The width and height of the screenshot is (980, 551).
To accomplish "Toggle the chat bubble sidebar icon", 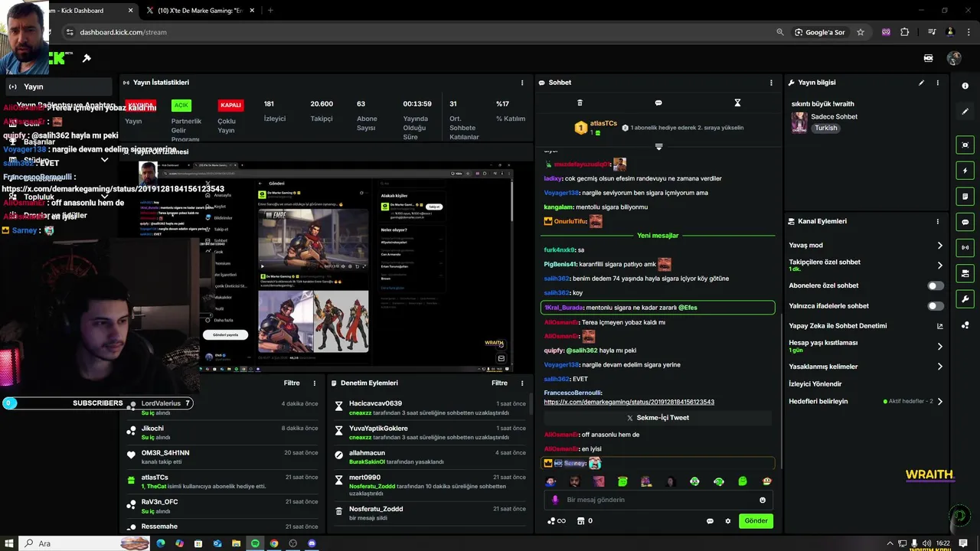I will pos(965,222).
